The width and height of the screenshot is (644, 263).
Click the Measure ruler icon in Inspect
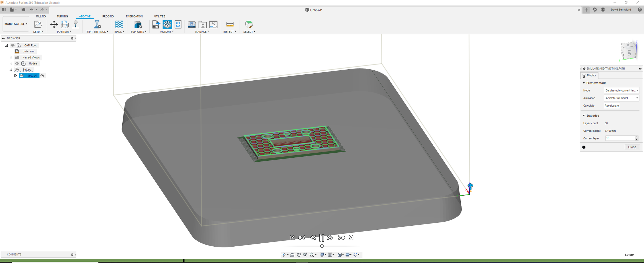coord(230,24)
